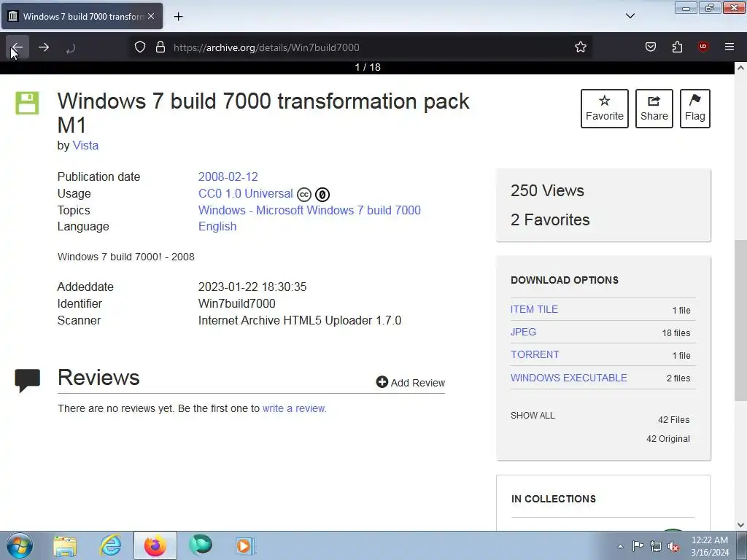This screenshot has width=747, height=560.
Task: Save page to Pocket icon
Action: [650, 47]
